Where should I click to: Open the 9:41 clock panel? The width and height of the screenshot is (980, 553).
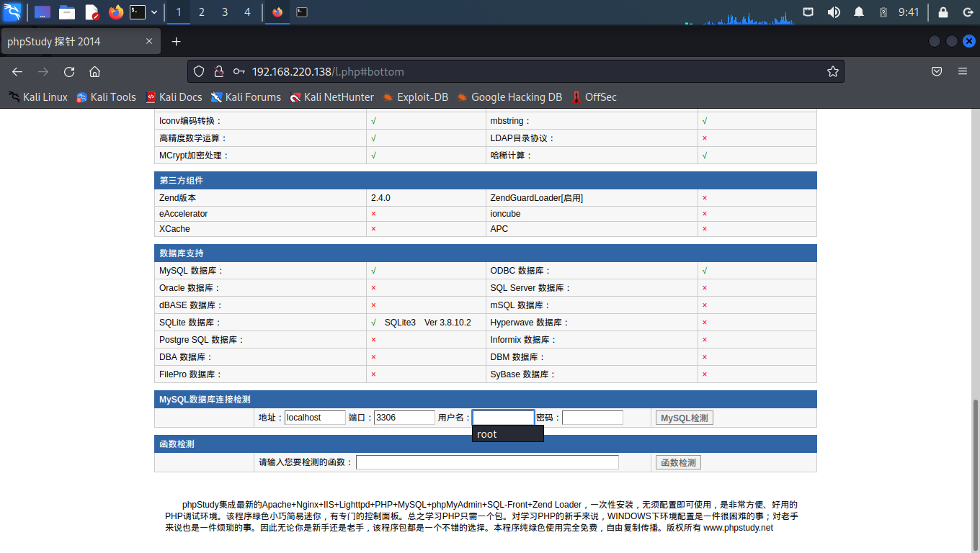[x=909, y=12]
